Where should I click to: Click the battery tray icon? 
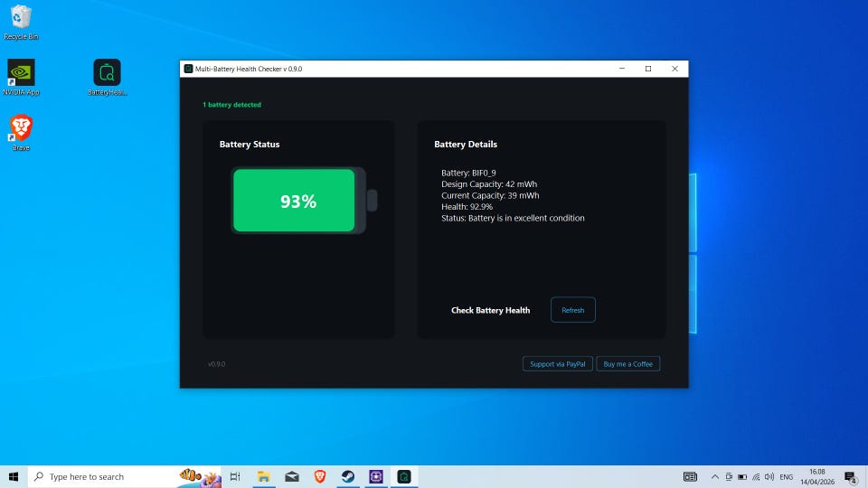[x=742, y=476]
